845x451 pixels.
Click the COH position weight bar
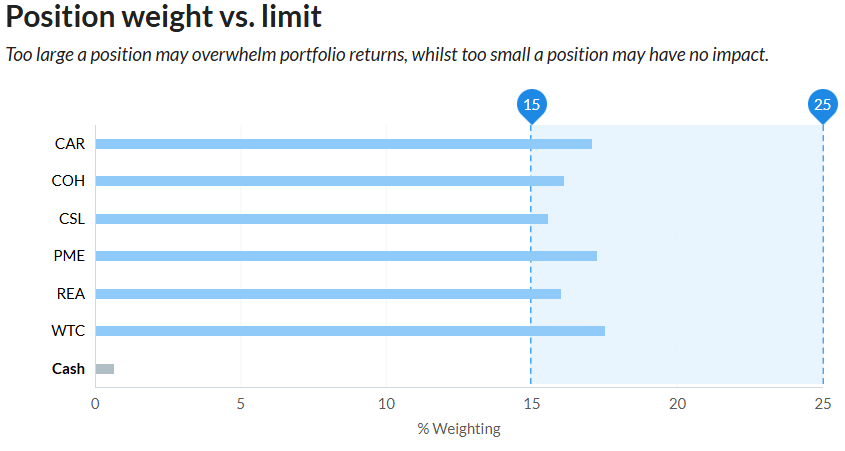pyautogui.click(x=329, y=181)
